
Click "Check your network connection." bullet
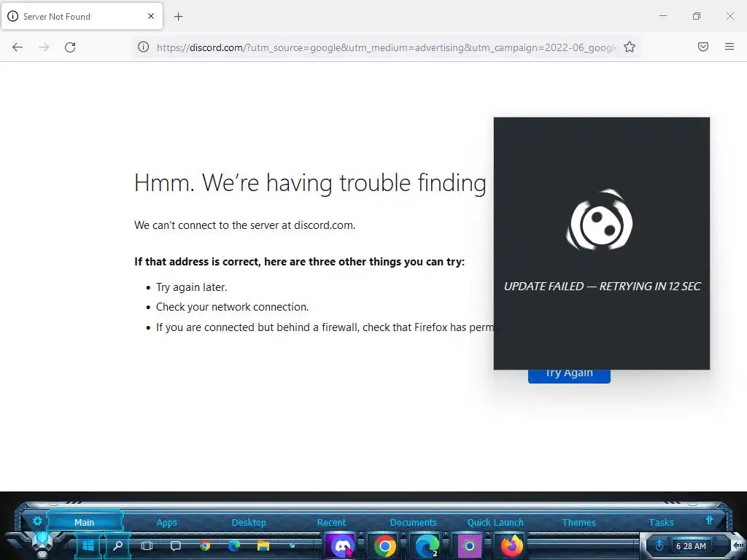(232, 307)
